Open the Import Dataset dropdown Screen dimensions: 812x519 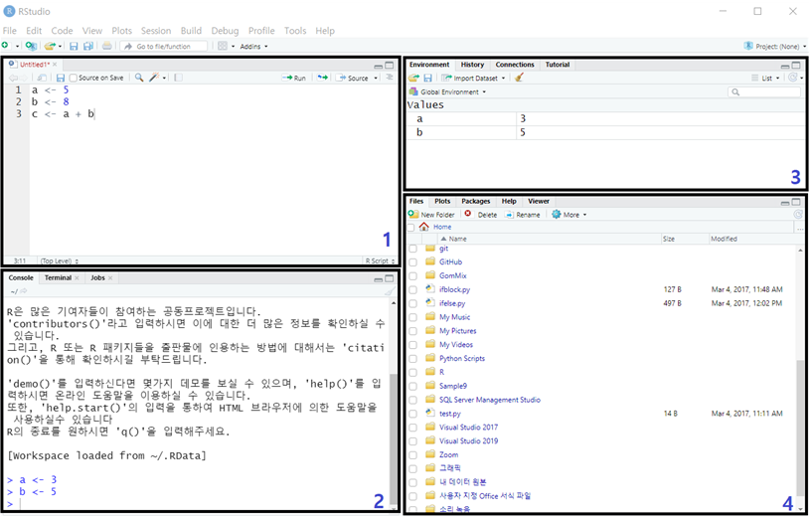[473, 78]
